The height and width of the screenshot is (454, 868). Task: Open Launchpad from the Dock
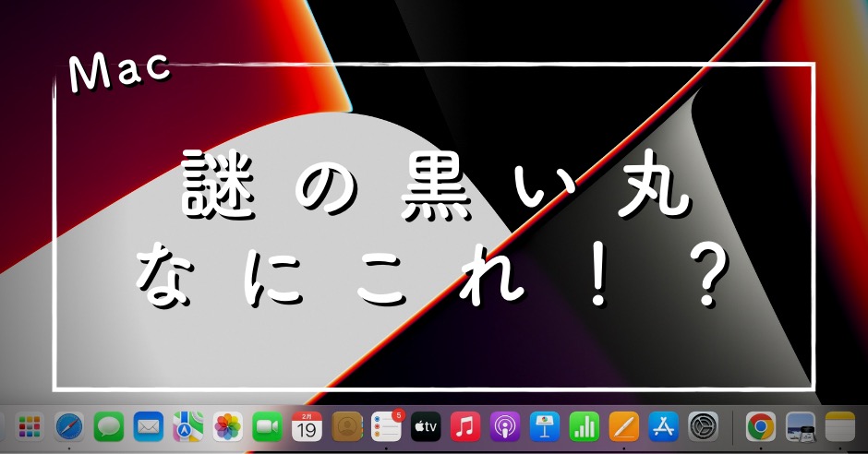(30, 426)
